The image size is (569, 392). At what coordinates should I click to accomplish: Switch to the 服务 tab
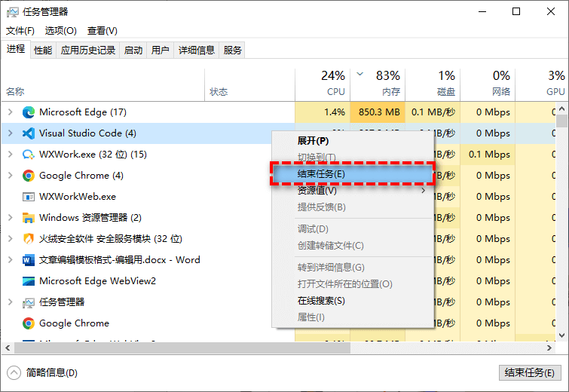coord(232,50)
